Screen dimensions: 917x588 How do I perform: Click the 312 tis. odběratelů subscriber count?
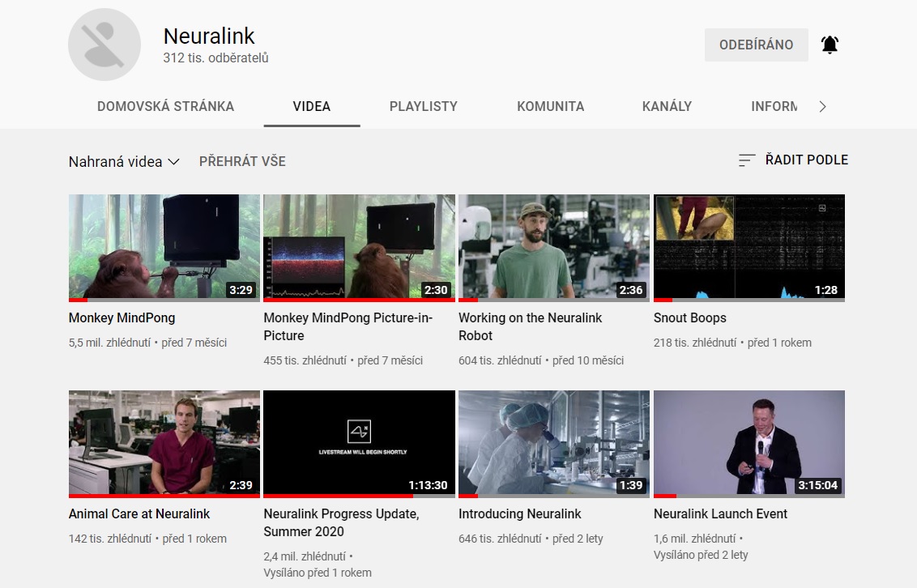point(215,58)
